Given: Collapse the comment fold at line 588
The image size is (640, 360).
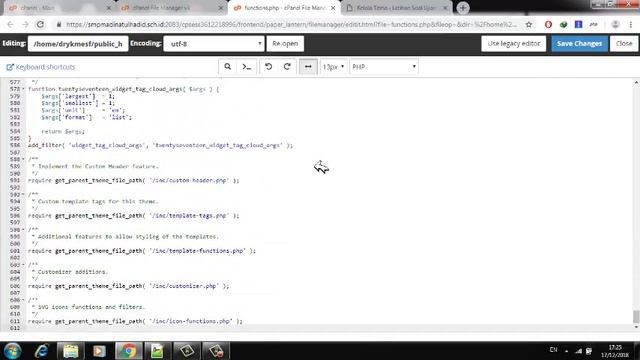Looking at the screenshot, I should [x=23, y=159].
